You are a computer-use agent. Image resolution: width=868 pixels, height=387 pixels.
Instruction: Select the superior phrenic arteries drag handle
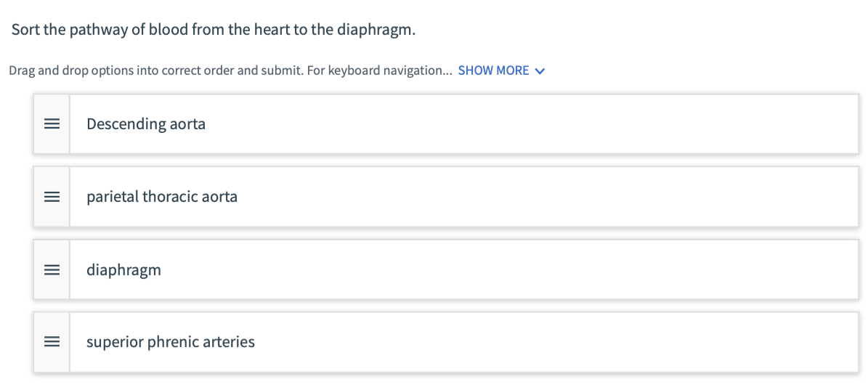[51, 342]
